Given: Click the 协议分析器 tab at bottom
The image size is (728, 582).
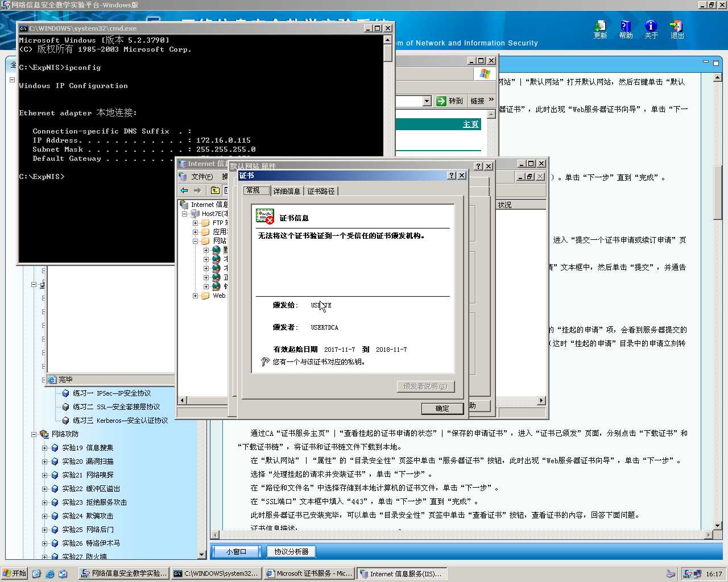Looking at the screenshot, I should (291, 551).
